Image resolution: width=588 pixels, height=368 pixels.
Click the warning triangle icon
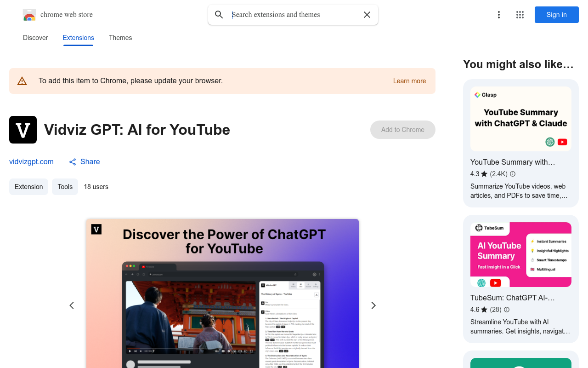click(22, 81)
